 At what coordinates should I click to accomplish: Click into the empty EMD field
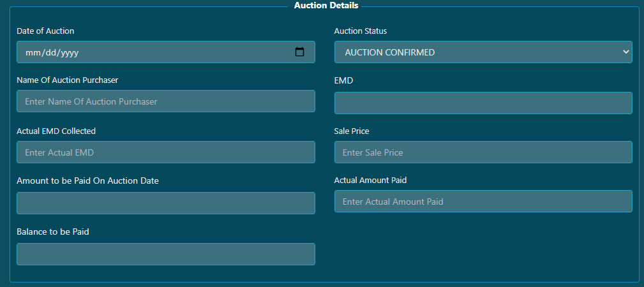[x=483, y=103]
